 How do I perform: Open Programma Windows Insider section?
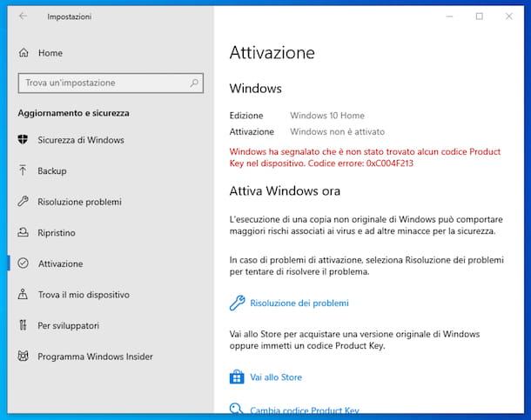95,357
